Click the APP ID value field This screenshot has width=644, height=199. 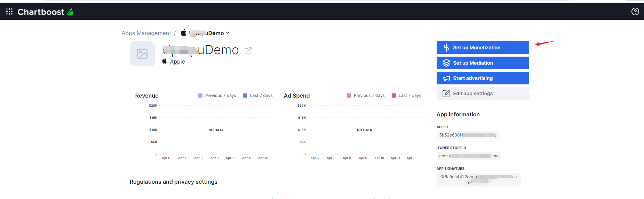(468, 135)
